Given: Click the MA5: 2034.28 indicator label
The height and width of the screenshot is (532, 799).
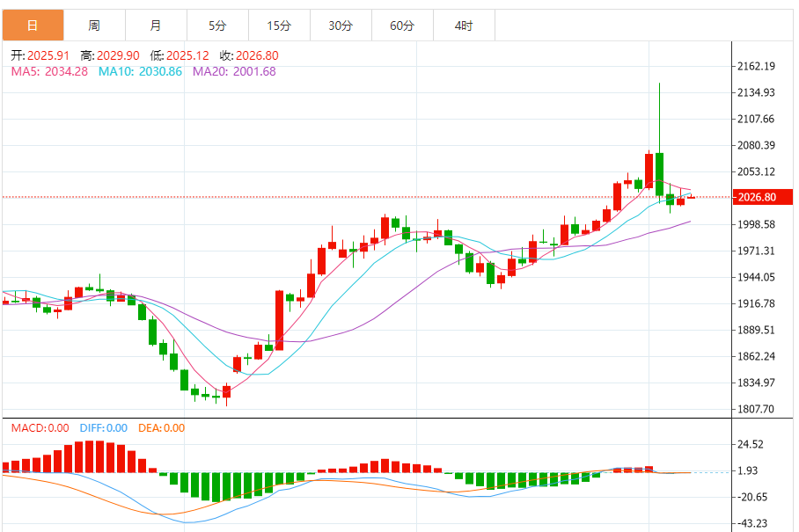Looking at the screenshot, I should 49,71.
